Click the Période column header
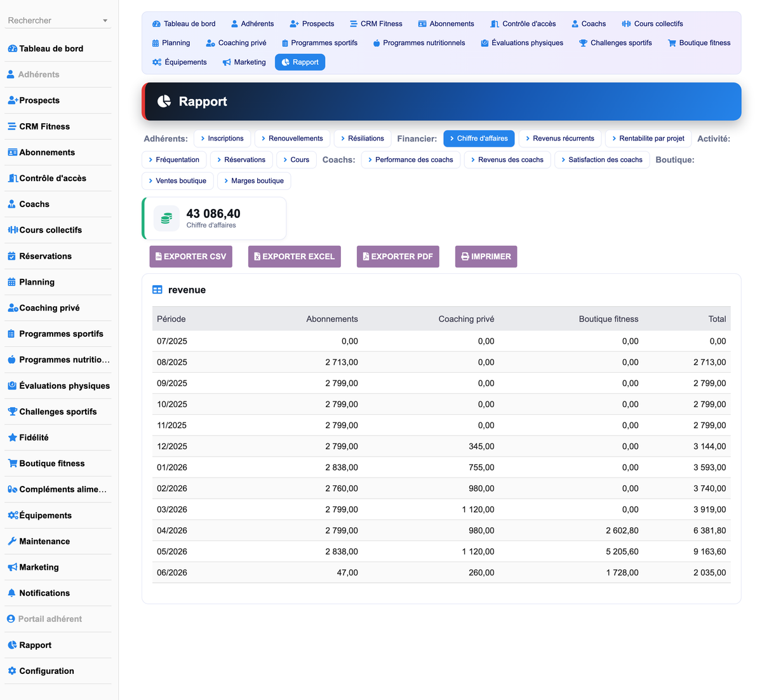This screenshot has width=762, height=700. click(x=171, y=319)
